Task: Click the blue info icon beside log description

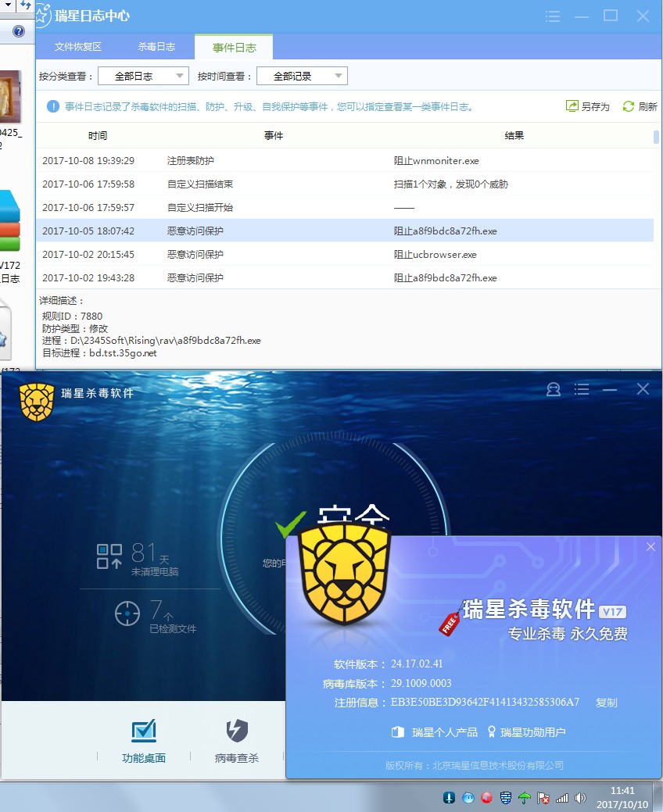Action: coord(53,106)
